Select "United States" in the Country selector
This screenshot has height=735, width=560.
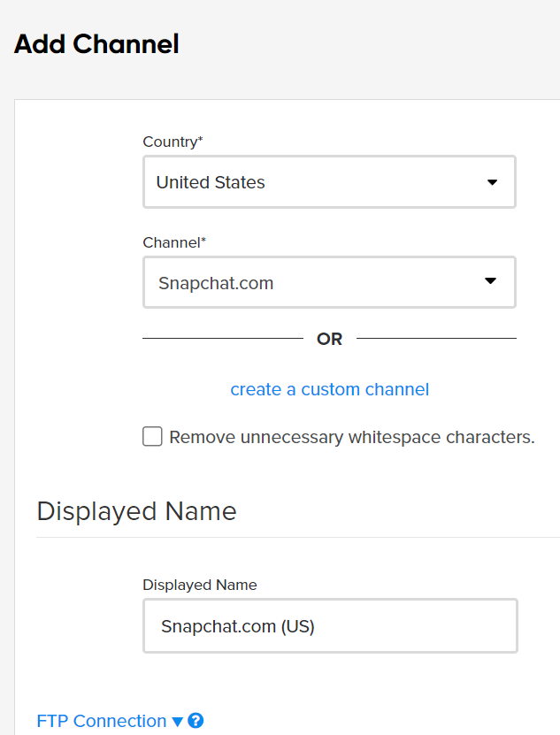329,181
